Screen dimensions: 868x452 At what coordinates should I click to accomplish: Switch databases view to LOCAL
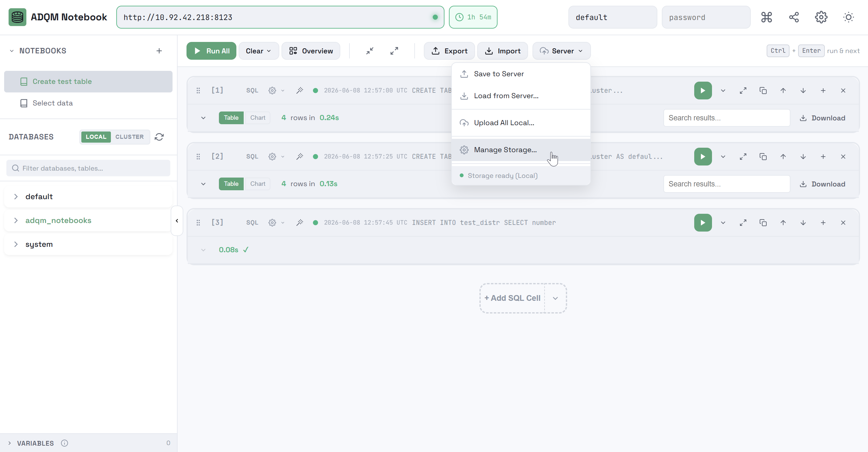[x=96, y=137]
